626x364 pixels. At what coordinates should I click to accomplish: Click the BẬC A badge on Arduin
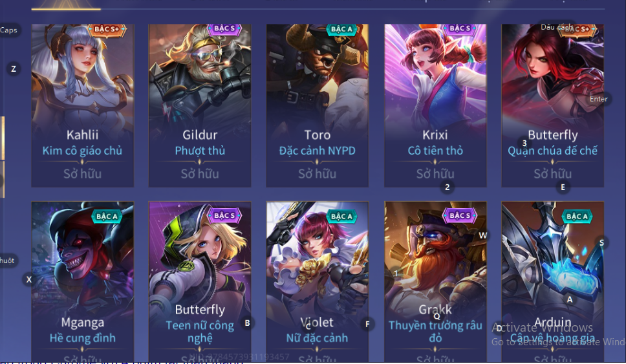pos(577,217)
